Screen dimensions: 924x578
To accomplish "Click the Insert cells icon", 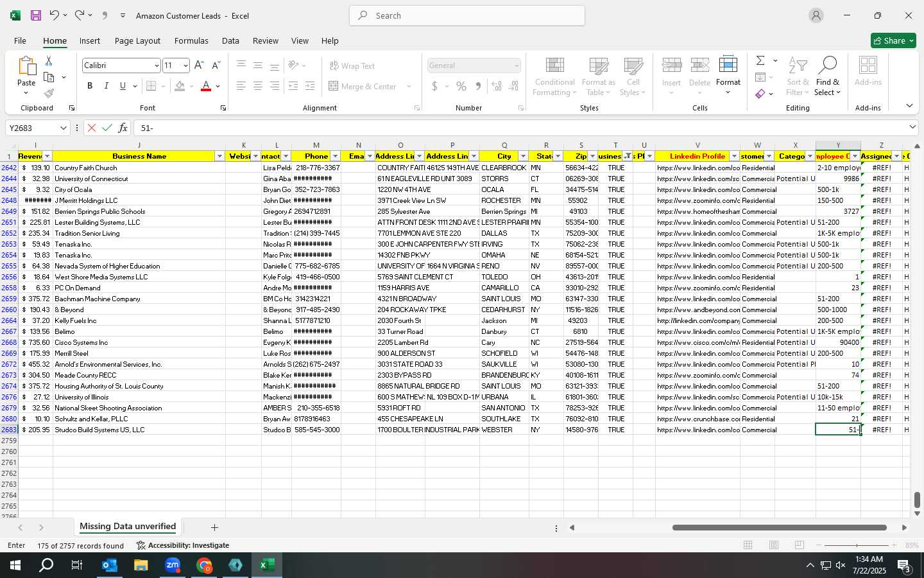I will click(x=671, y=66).
